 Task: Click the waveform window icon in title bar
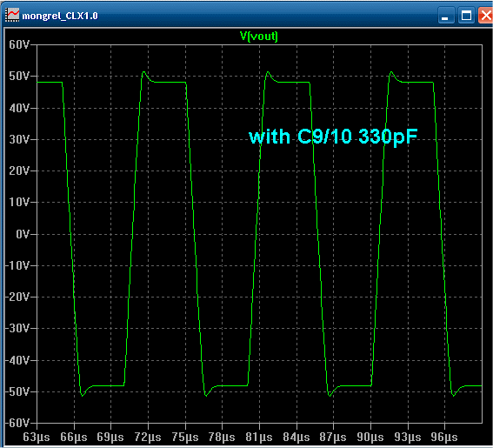pos(12,15)
